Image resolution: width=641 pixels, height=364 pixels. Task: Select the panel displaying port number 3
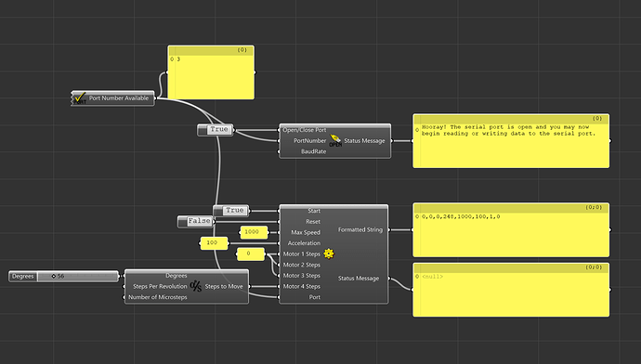point(211,72)
